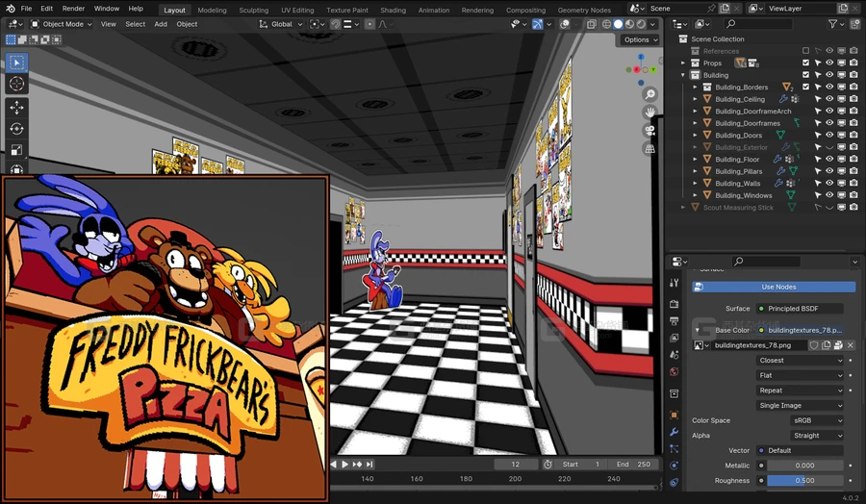Hide Building_Ceiling with its eye icon
This screenshot has height=504, width=866.
tap(829, 99)
